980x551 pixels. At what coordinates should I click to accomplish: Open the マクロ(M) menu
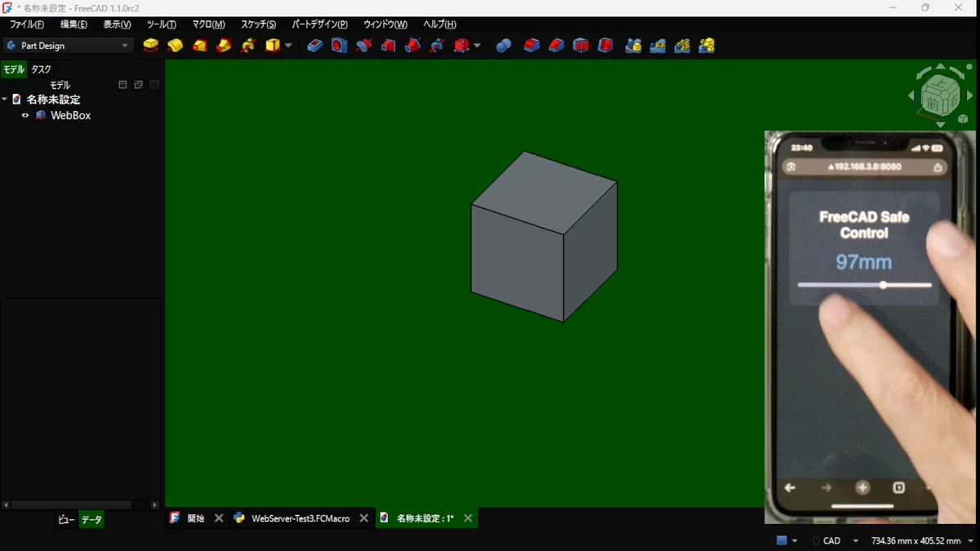click(x=208, y=24)
